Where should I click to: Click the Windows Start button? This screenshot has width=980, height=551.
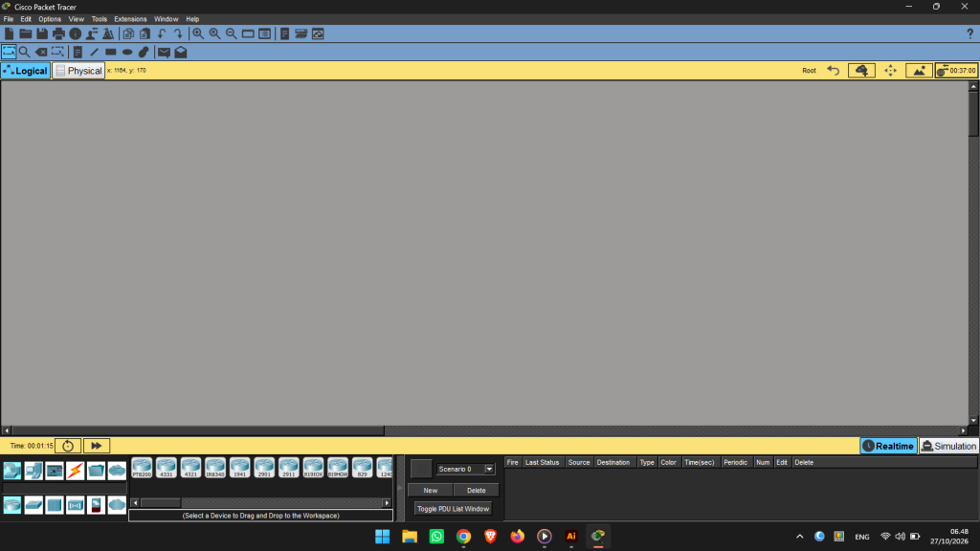(383, 536)
